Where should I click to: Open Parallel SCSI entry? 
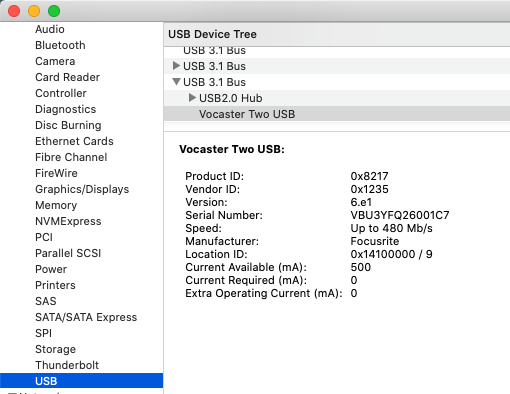click(x=68, y=253)
